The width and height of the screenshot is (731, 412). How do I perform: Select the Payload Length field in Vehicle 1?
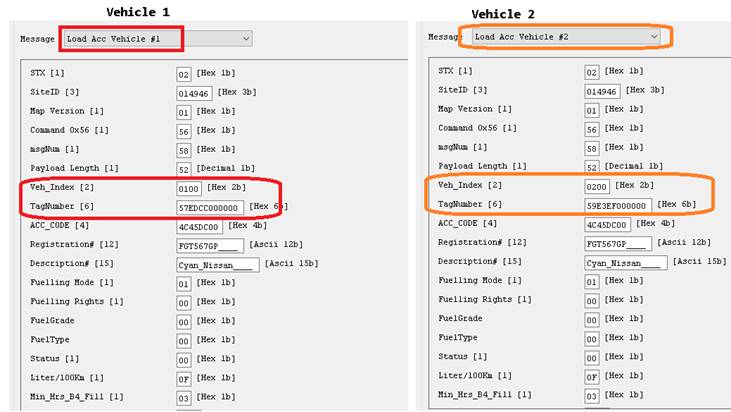183,168
